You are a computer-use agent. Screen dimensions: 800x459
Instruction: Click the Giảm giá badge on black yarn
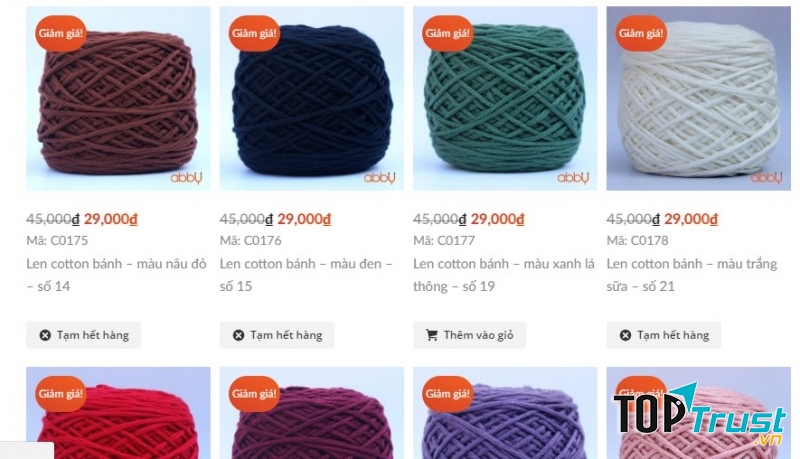pos(254,34)
